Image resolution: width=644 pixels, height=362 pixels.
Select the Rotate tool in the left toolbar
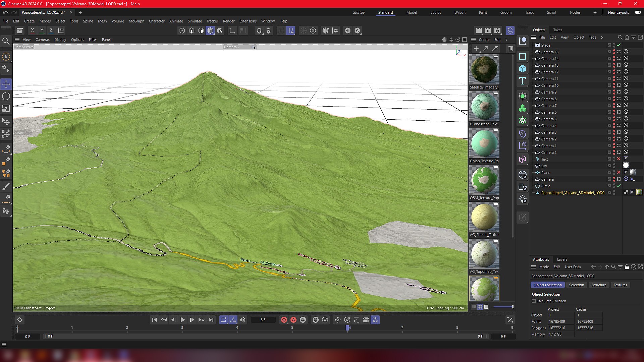coord(6,97)
